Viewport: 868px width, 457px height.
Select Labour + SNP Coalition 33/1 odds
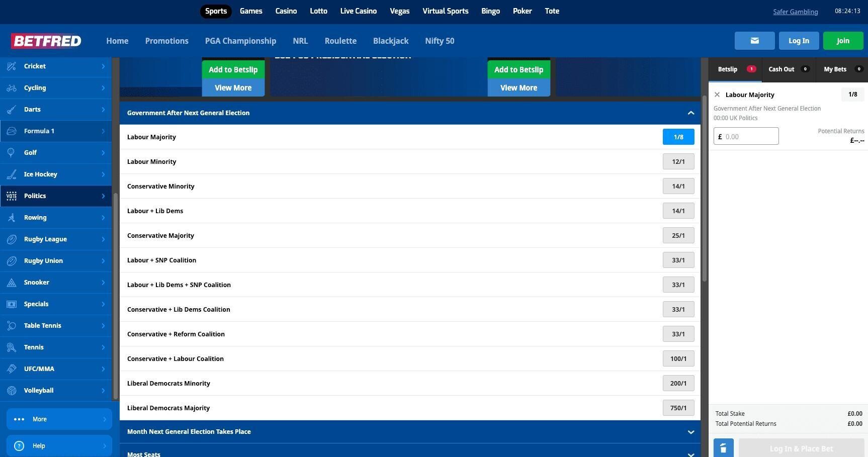(x=678, y=260)
